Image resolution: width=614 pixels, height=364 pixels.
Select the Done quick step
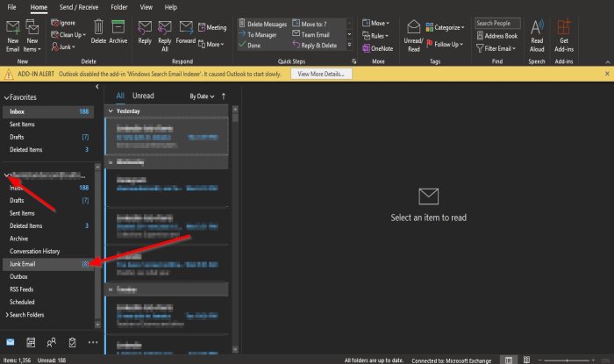point(249,46)
